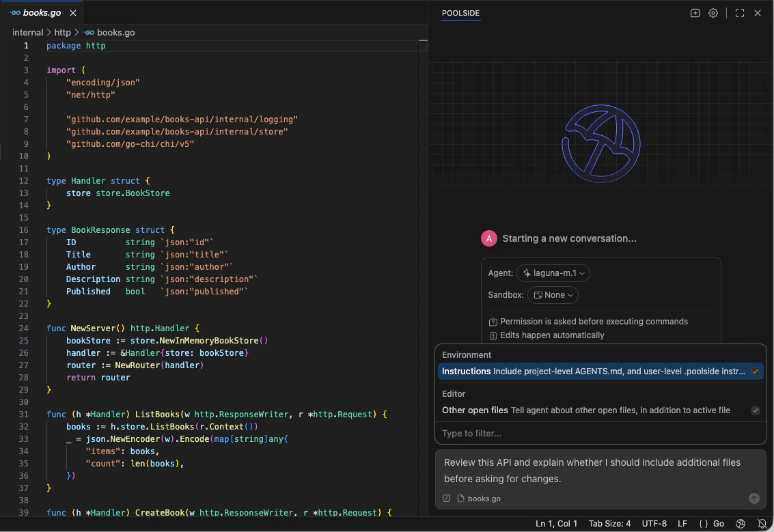The image size is (774, 532).
Task: Click the 'Environment' section label
Action: pyautogui.click(x=467, y=355)
